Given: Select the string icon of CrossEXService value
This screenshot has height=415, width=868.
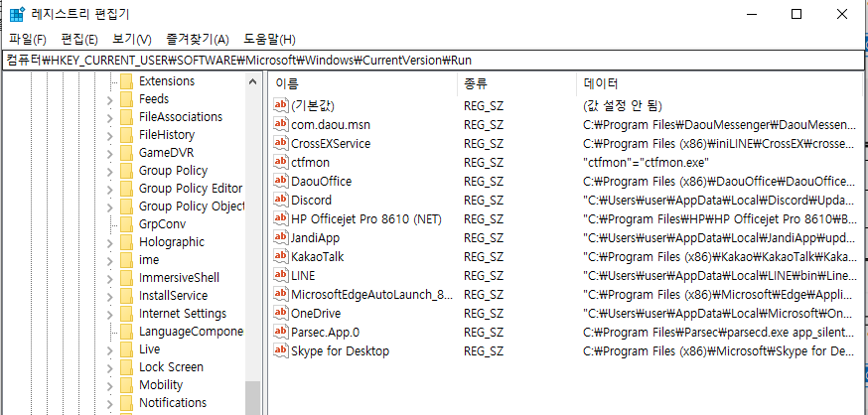Looking at the screenshot, I should pyautogui.click(x=282, y=143).
